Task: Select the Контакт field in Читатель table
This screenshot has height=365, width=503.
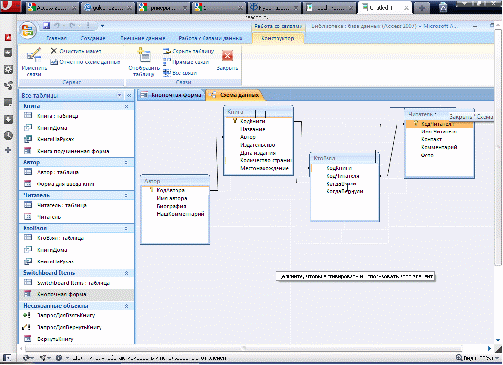Action: click(x=431, y=139)
